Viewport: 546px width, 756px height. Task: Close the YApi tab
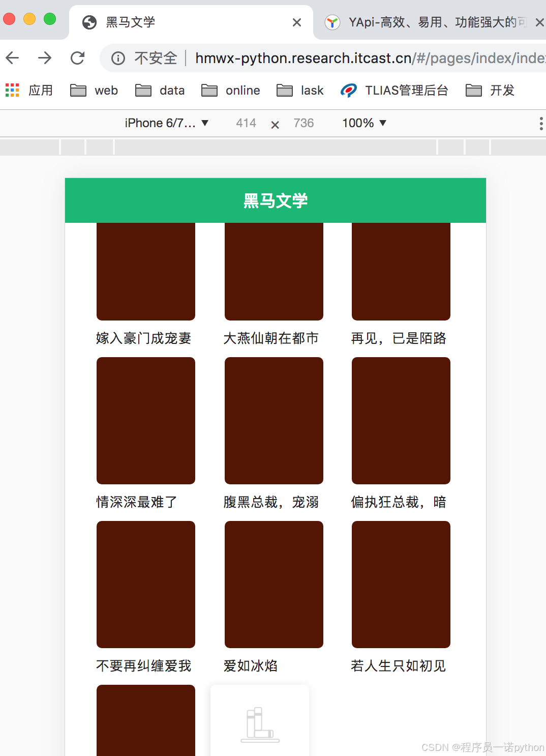[x=540, y=22]
